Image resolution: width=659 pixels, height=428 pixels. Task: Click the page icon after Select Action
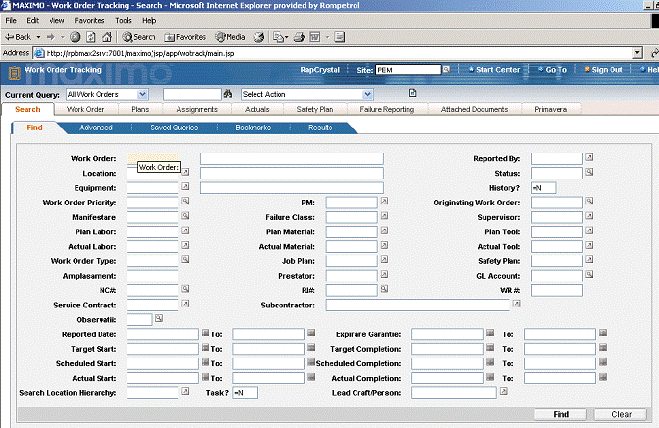pyautogui.click(x=413, y=93)
